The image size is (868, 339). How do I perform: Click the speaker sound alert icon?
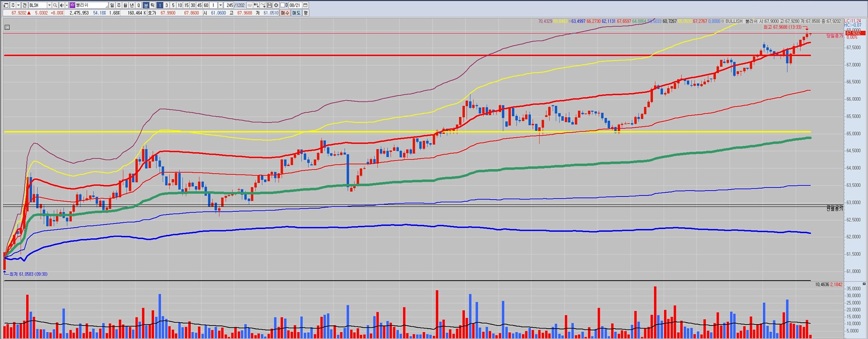62,5
